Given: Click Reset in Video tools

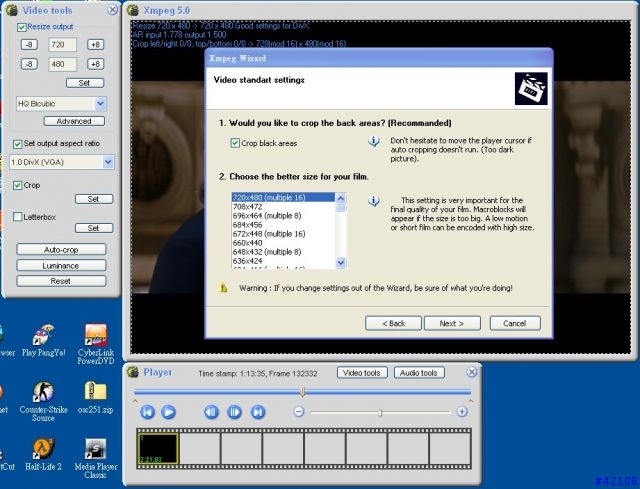Looking at the screenshot, I should pyautogui.click(x=61, y=281).
